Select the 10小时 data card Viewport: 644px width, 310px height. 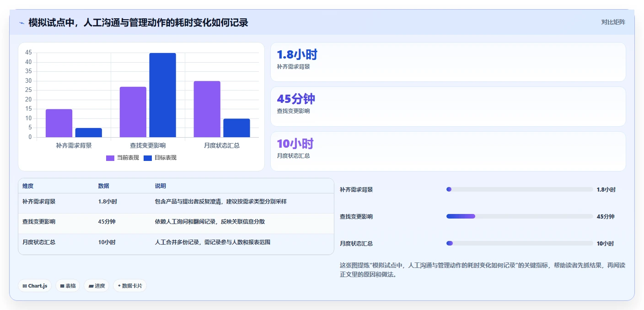[x=448, y=151]
